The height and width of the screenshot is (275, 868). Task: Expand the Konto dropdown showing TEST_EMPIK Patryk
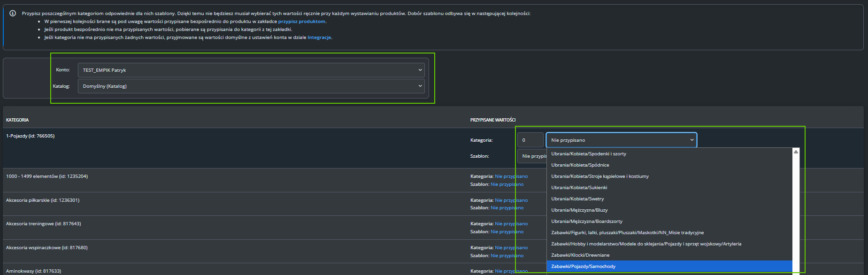pos(251,70)
